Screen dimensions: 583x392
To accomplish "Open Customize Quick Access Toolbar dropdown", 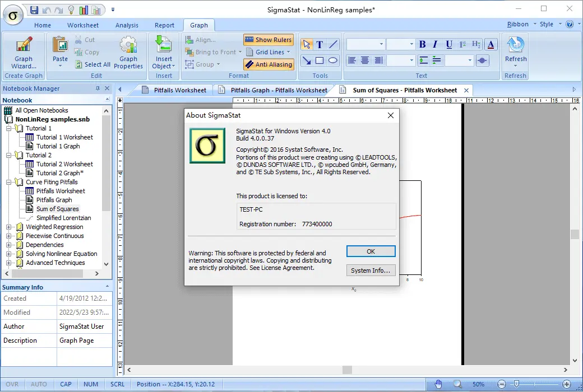I will pyautogui.click(x=113, y=10).
